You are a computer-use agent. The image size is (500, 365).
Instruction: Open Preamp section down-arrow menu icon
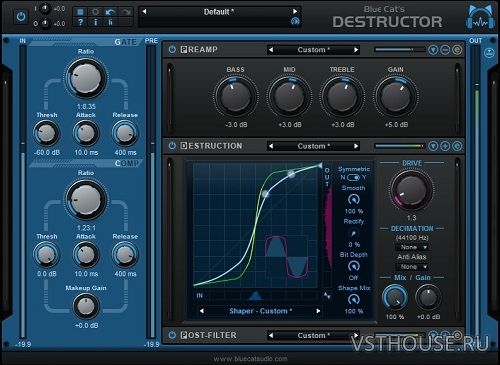point(433,50)
